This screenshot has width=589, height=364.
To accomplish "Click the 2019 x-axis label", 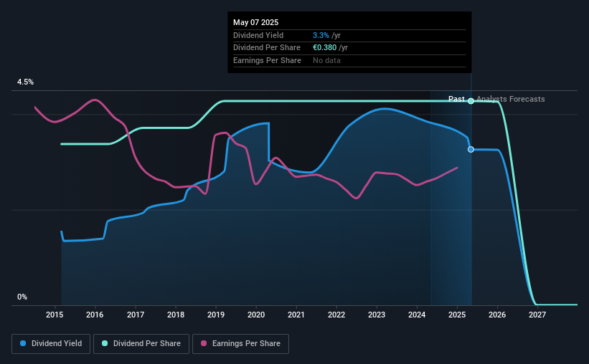I will click(x=216, y=315).
